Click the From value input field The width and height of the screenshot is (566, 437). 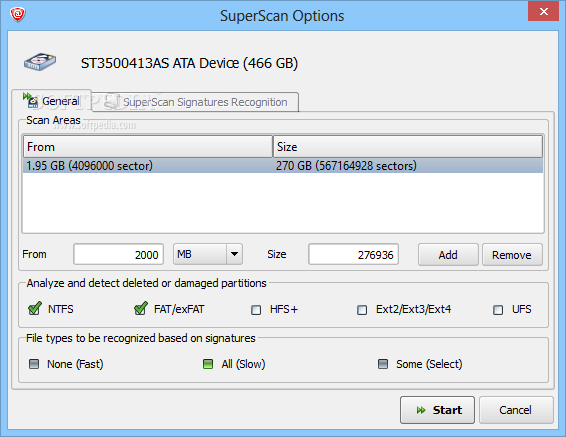[x=118, y=254]
